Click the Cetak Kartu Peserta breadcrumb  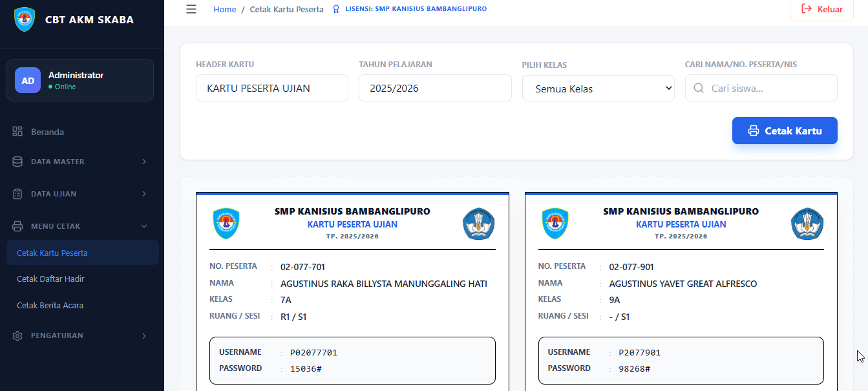pos(287,10)
